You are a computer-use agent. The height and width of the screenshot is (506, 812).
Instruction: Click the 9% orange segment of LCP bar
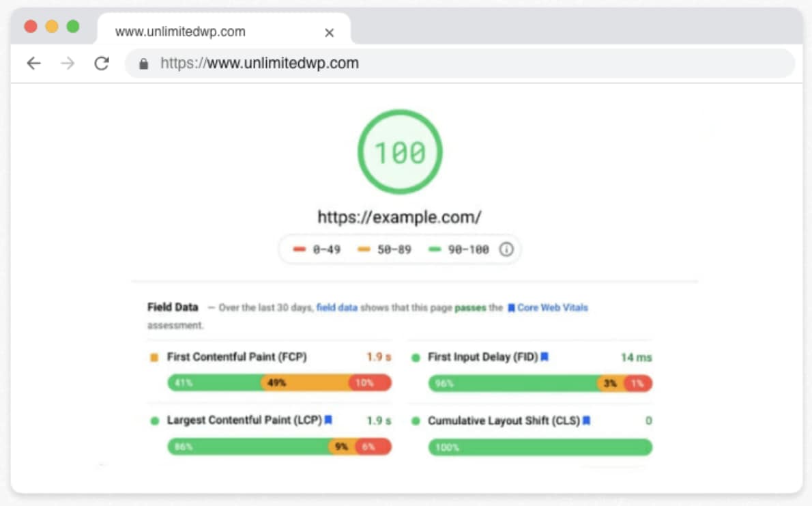coord(342,447)
